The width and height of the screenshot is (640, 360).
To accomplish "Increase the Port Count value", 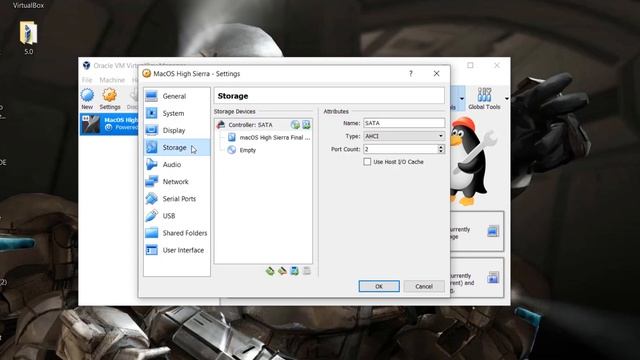I will [x=441, y=147].
